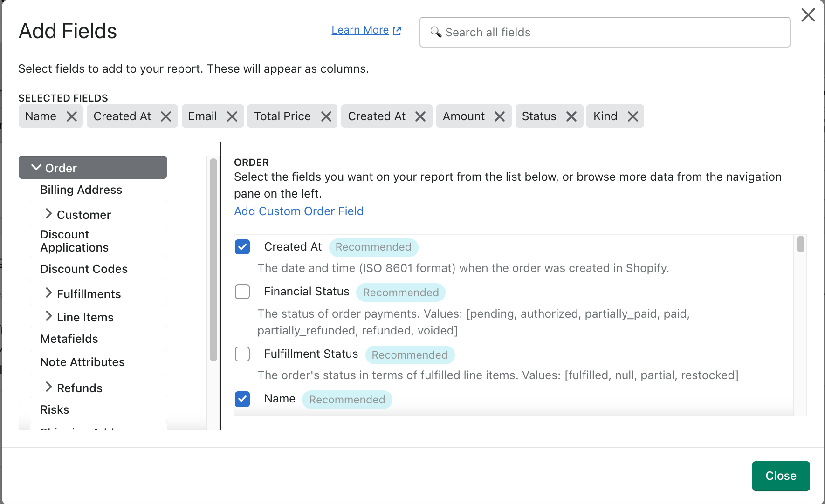
Task: Click Add Custom Order Field link
Action: tap(299, 211)
